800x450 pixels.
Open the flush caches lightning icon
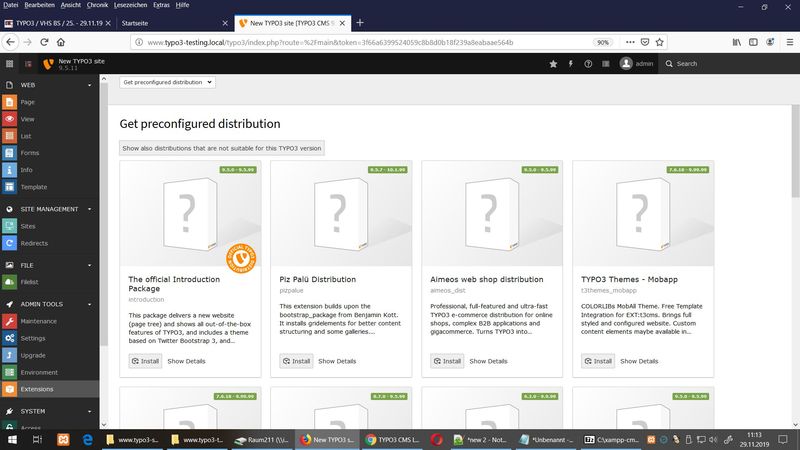570,64
